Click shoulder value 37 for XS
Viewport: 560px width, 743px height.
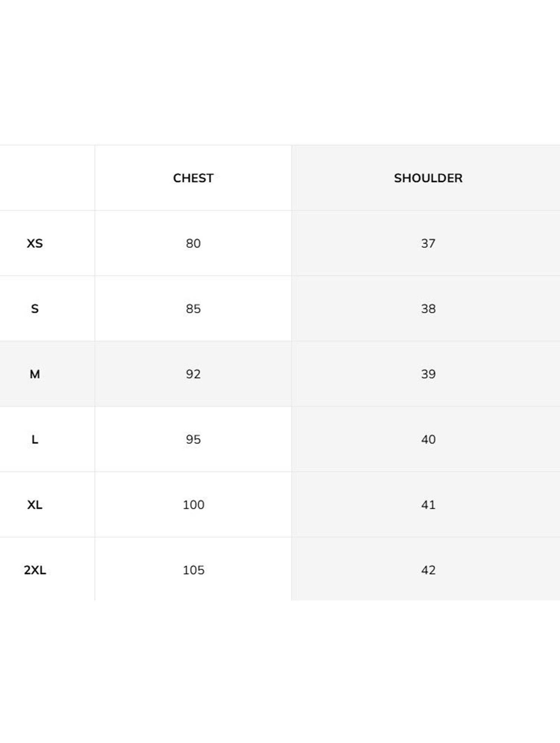[428, 243]
